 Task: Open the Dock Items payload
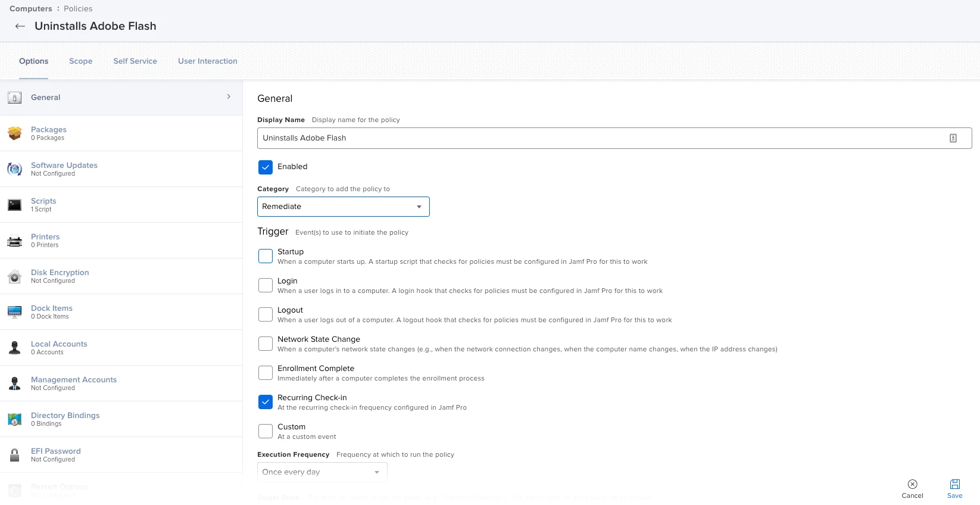[121, 312]
